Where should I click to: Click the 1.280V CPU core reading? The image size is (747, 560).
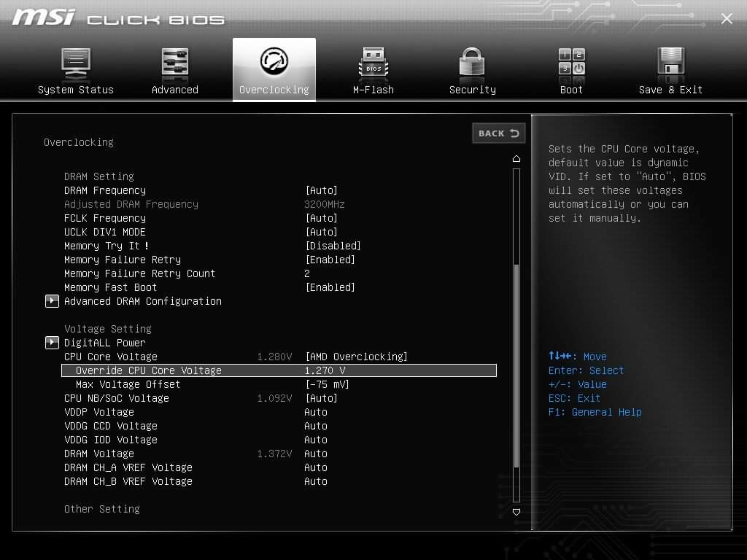point(274,357)
